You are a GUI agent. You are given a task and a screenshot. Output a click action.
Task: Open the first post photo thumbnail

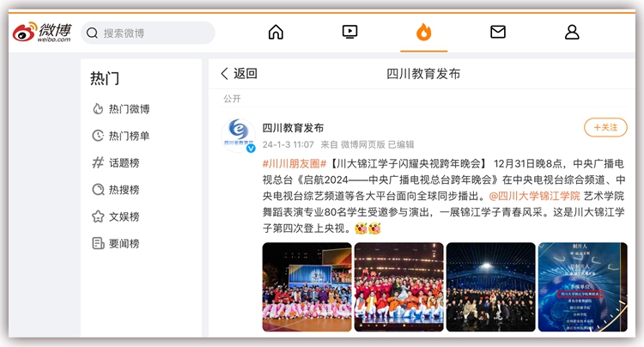307,287
